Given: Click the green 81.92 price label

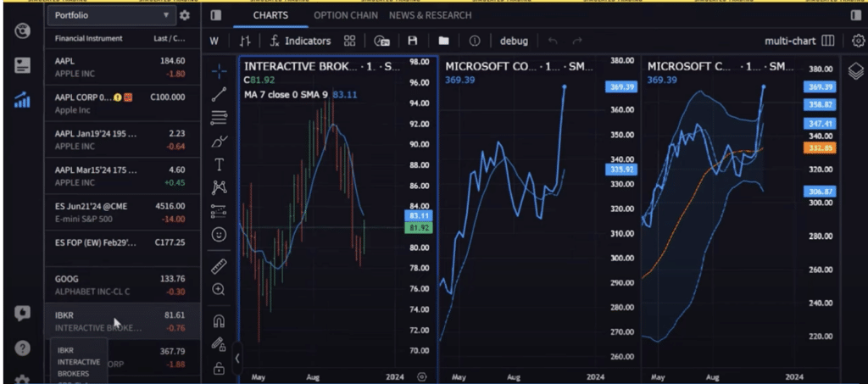Looking at the screenshot, I should (419, 227).
